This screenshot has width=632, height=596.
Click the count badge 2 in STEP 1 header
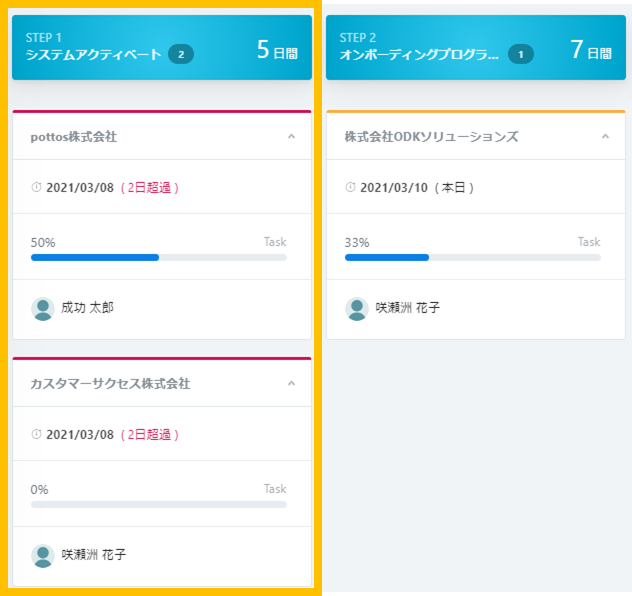click(x=181, y=54)
